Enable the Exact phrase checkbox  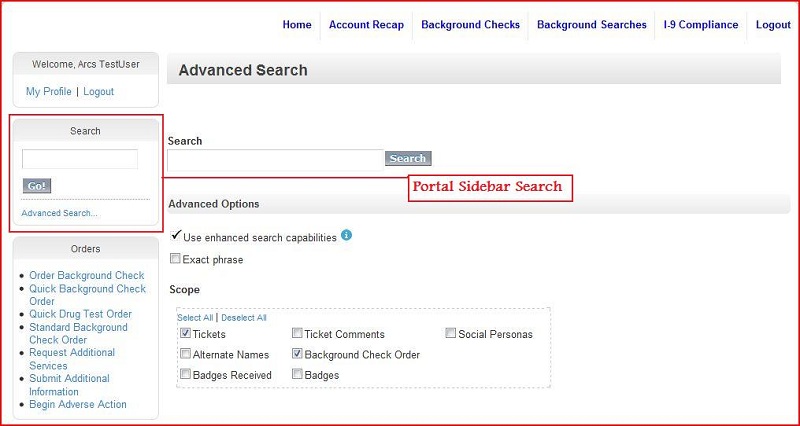coord(175,259)
